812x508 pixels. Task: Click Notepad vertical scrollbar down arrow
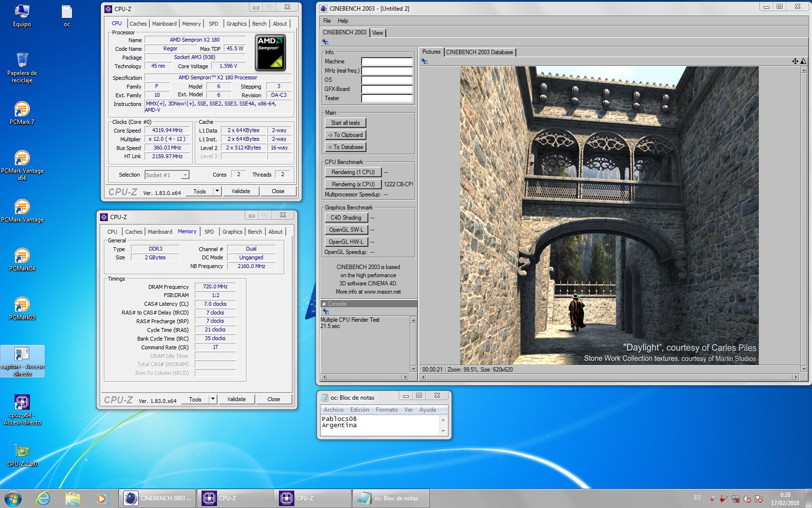tap(443, 431)
